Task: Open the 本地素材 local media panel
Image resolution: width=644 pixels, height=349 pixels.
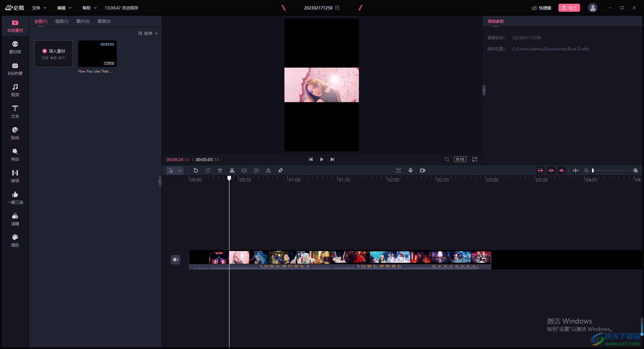Action: [15, 26]
